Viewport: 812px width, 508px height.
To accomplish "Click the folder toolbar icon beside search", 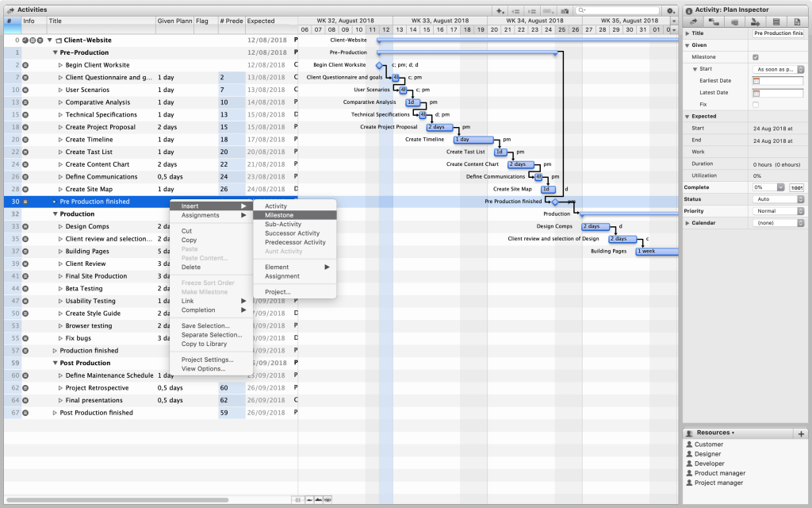I will pyautogui.click(x=565, y=10).
